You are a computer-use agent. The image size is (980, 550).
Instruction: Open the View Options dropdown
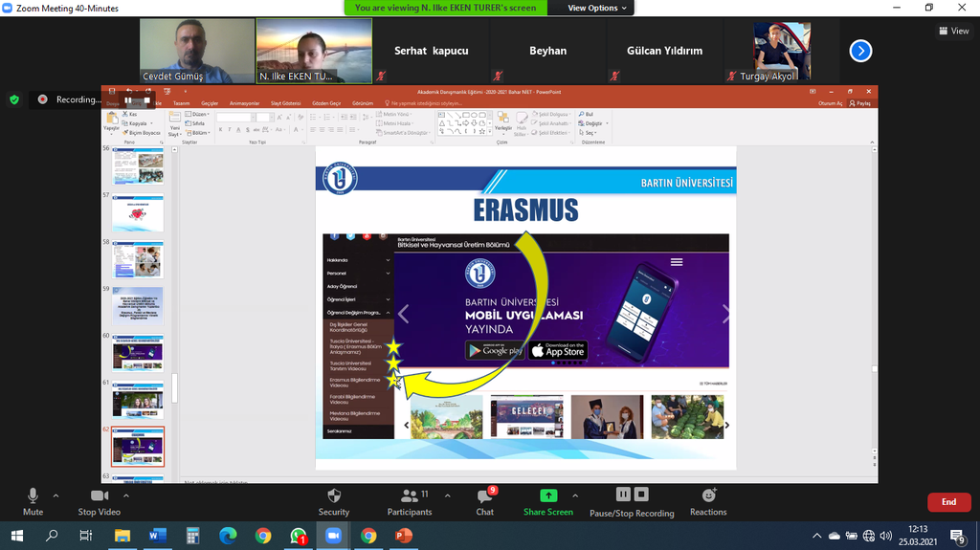click(597, 8)
